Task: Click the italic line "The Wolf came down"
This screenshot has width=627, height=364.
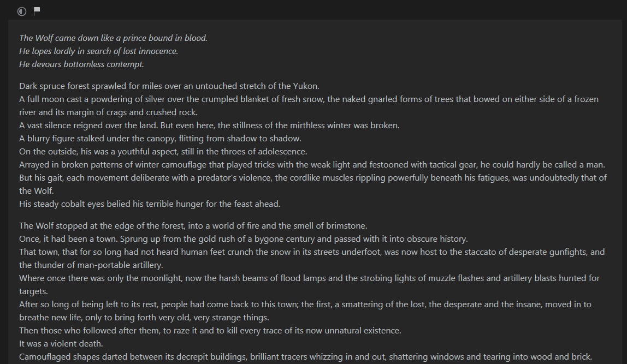Action: tap(113, 38)
